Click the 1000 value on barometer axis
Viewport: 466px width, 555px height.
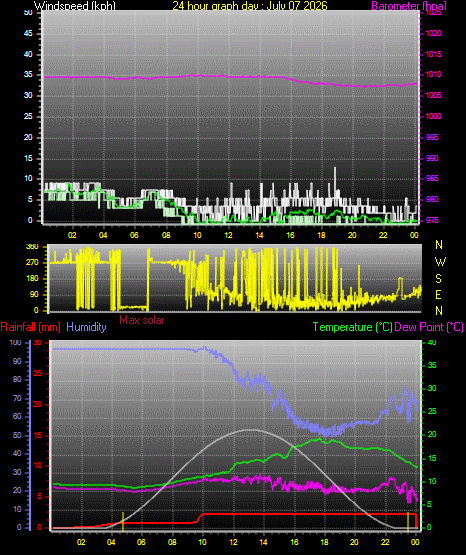tap(433, 116)
